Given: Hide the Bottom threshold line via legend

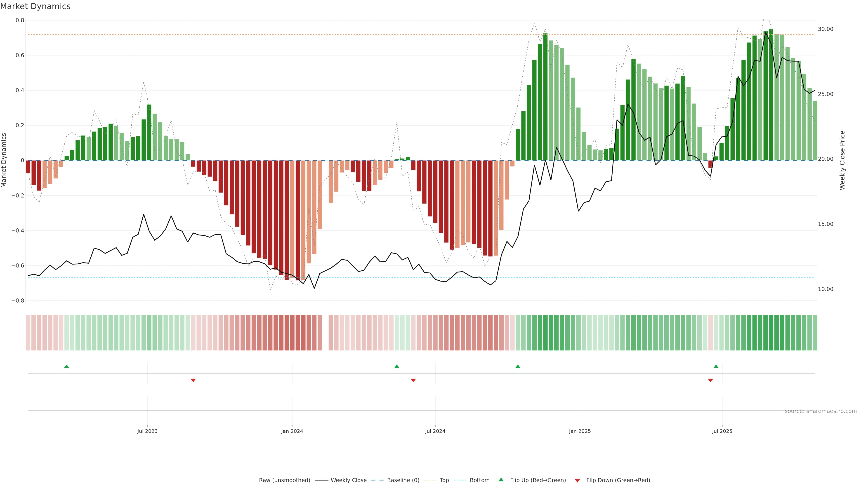Looking at the screenshot, I should [x=479, y=480].
